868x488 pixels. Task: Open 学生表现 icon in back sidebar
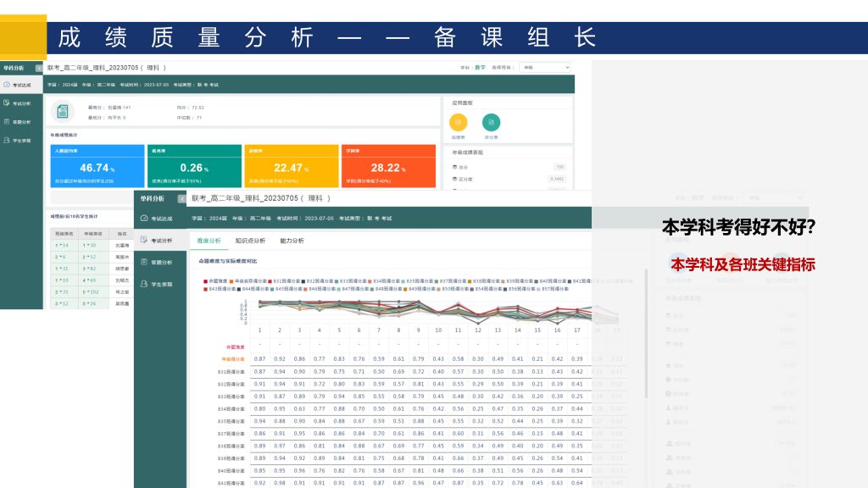(x=7, y=140)
